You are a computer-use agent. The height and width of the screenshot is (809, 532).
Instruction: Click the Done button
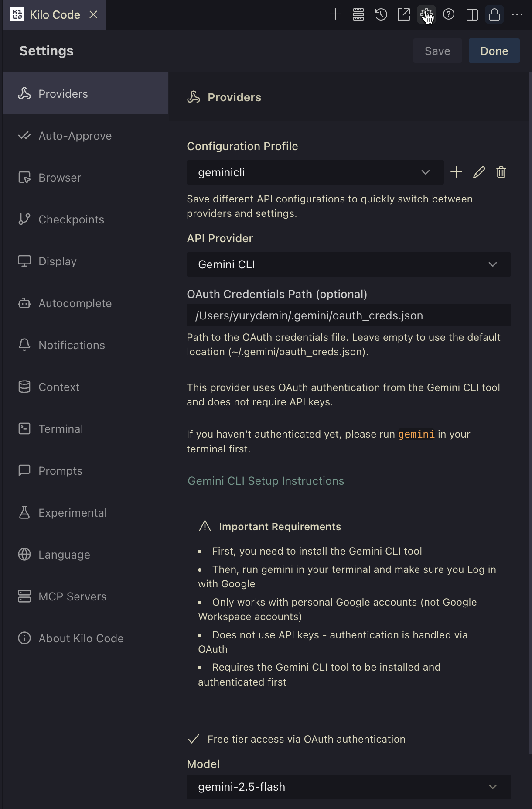point(494,51)
